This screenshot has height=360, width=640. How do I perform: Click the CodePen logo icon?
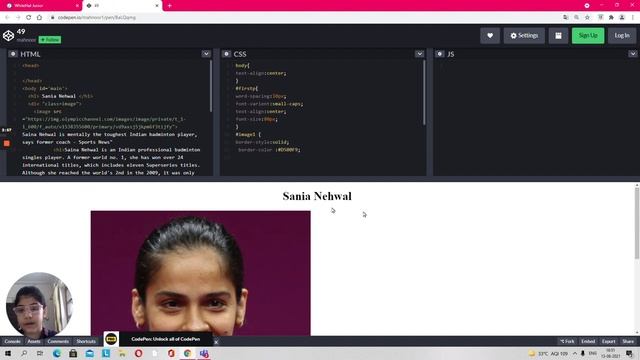pos(8,36)
